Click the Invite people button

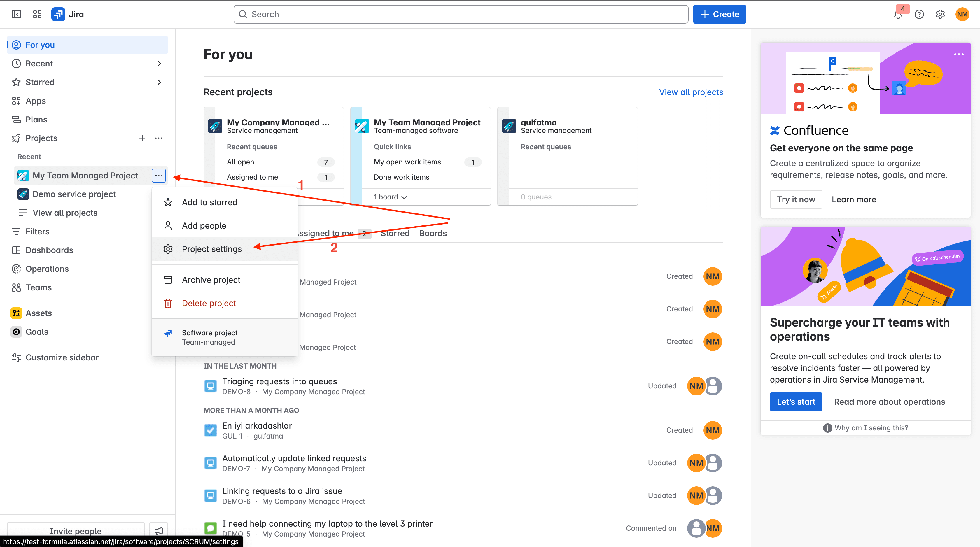tap(76, 531)
